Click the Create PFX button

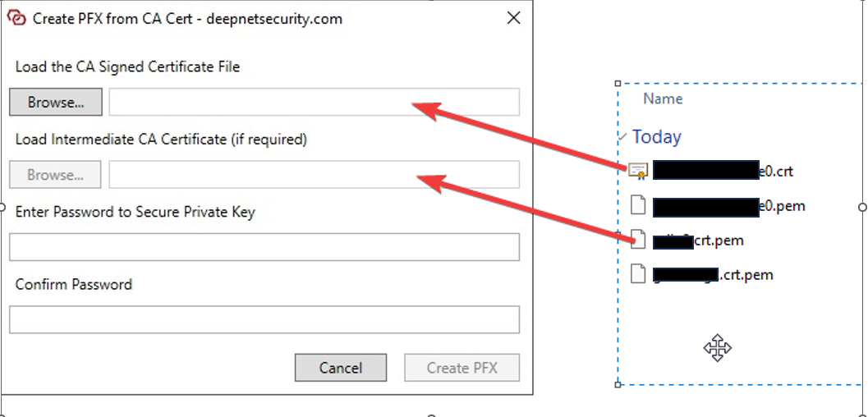coord(462,368)
